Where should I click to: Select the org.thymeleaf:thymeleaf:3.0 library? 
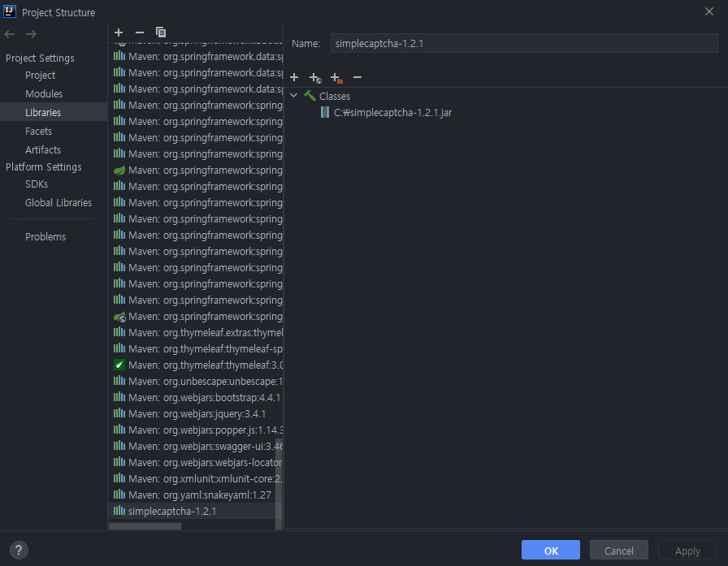point(195,365)
